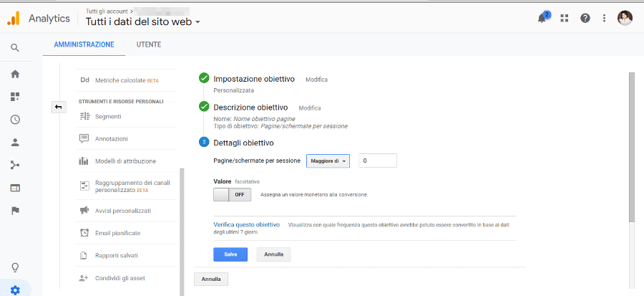Click the Avvisi personalizzati megaphone icon

click(x=84, y=211)
